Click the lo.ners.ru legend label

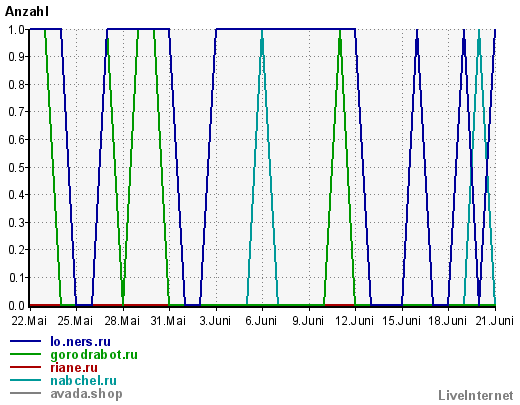pyautogui.click(x=80, y=342)
